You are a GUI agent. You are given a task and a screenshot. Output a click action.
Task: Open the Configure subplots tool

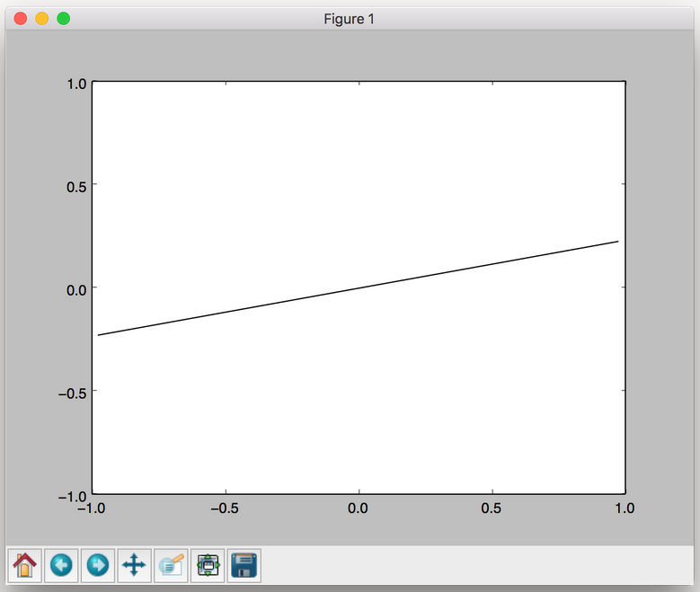(x=208, y=565)
